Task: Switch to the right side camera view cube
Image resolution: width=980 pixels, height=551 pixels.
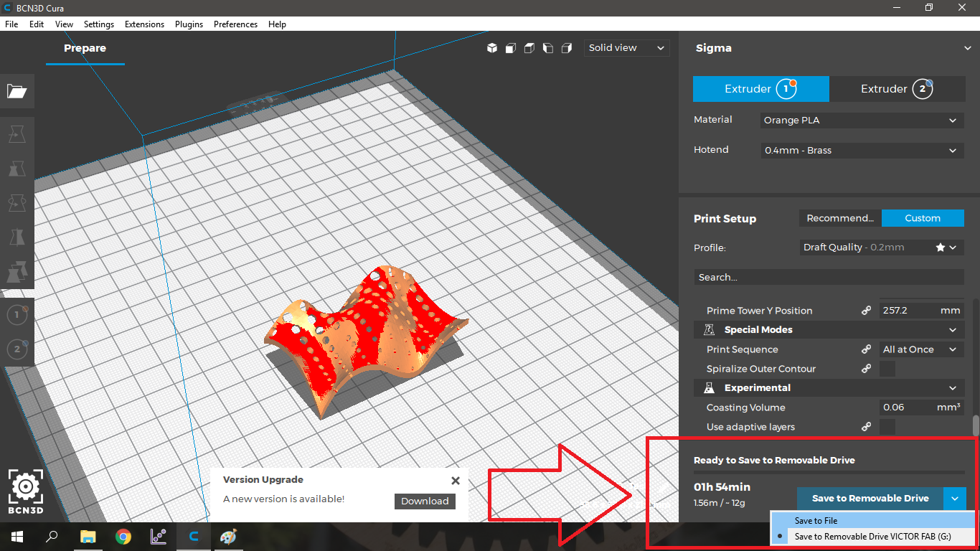Action: coord(567,48)
